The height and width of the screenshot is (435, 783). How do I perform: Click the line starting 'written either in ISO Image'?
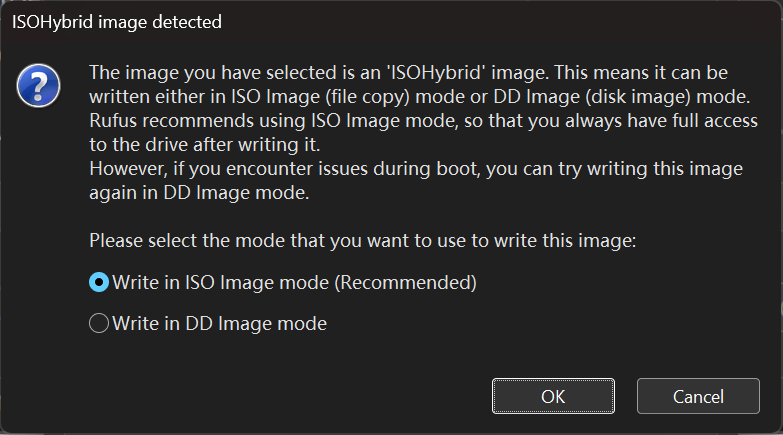[419, 97]
